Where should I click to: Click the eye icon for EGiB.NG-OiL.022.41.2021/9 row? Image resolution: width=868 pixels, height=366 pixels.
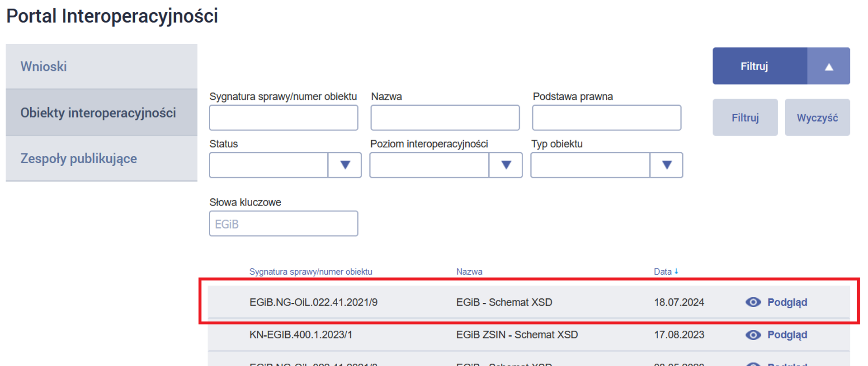tap(753, 302)
